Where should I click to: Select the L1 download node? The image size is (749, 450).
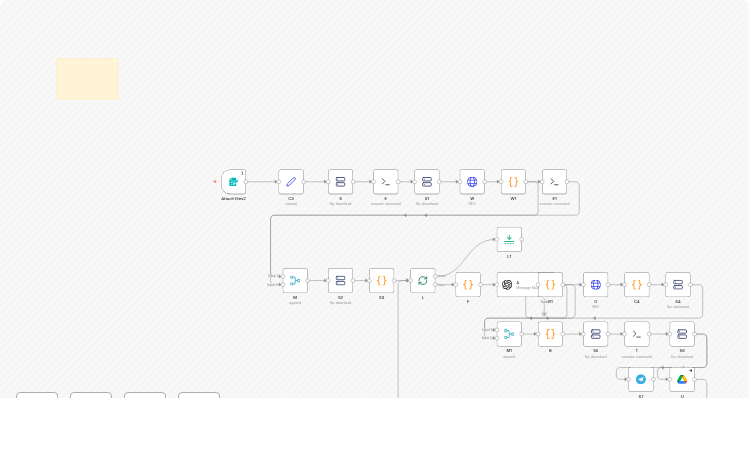click(x=509, y=239)
